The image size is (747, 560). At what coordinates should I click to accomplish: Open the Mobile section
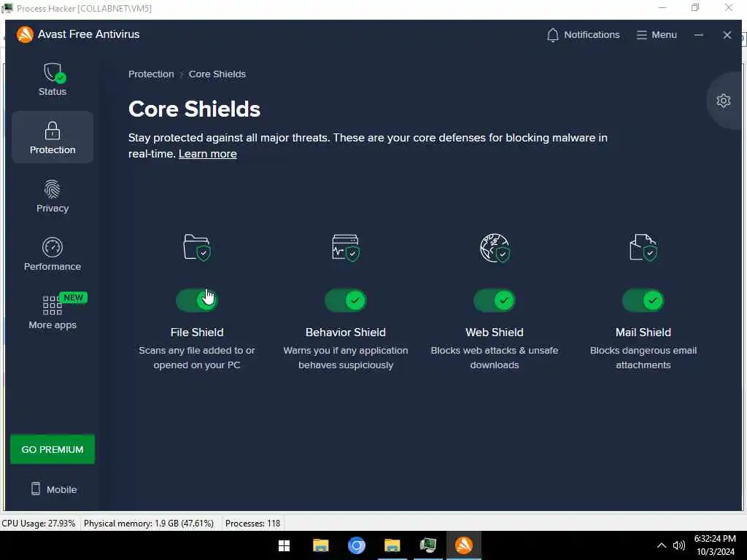[x=53, y=489]
